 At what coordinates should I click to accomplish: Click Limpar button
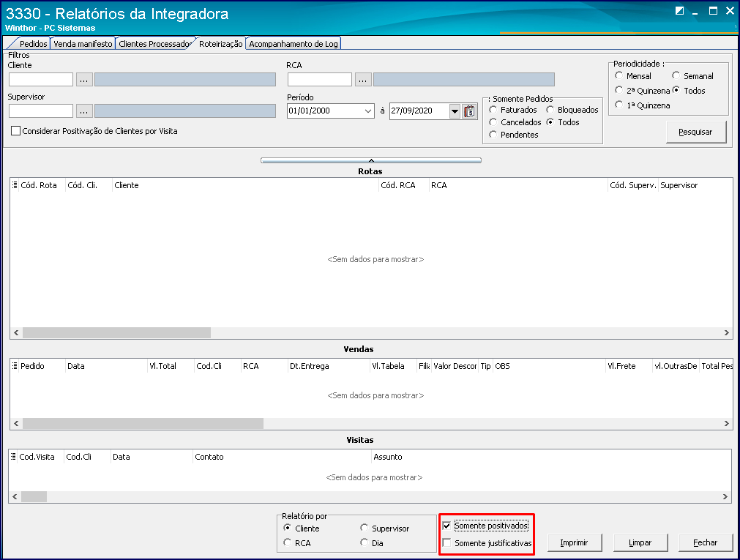(640, 542)
